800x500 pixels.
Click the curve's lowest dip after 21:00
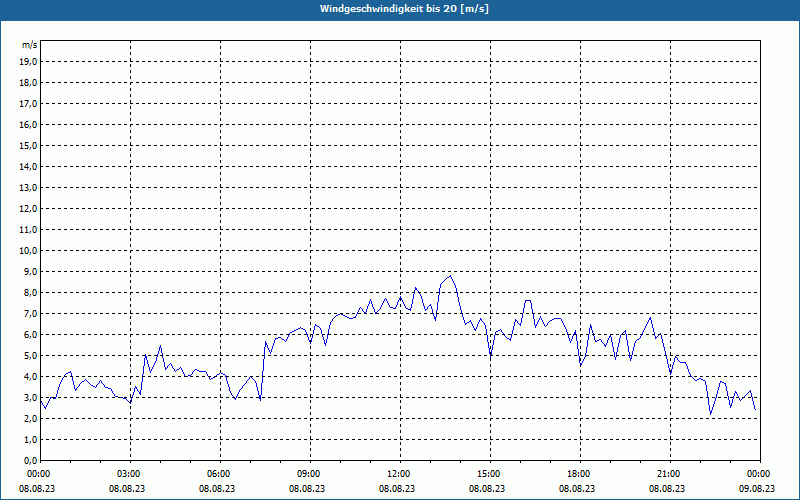point(710,414)
